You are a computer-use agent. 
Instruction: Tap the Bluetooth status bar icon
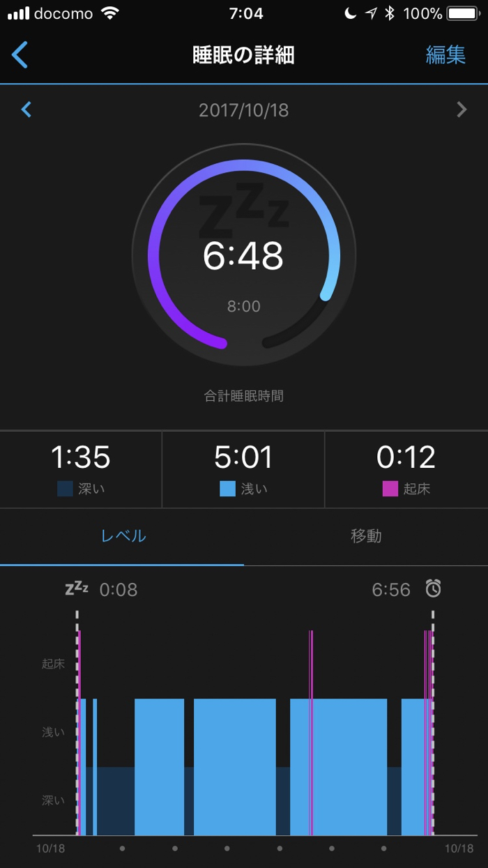point(390,13)
